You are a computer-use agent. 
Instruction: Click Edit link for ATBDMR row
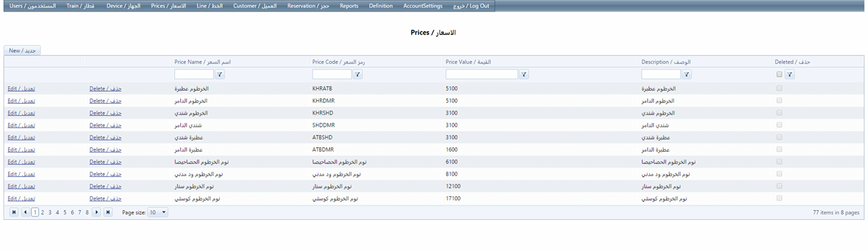click(22, 149)
